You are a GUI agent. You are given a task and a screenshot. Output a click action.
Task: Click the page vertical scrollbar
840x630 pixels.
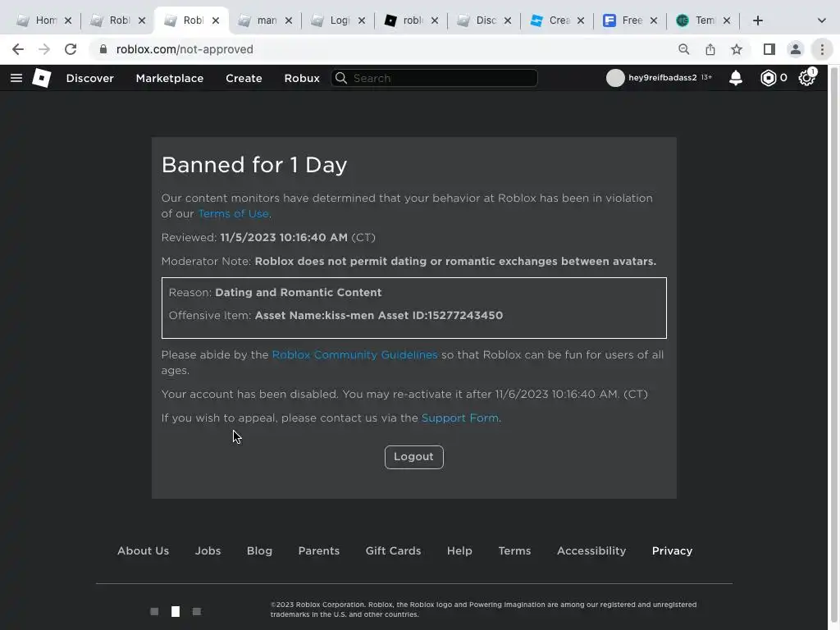834,347
